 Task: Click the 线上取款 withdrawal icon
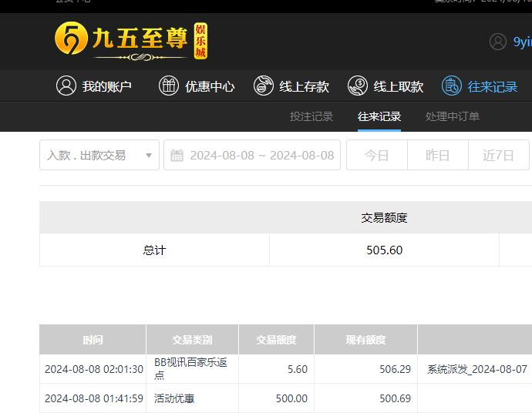358,86
